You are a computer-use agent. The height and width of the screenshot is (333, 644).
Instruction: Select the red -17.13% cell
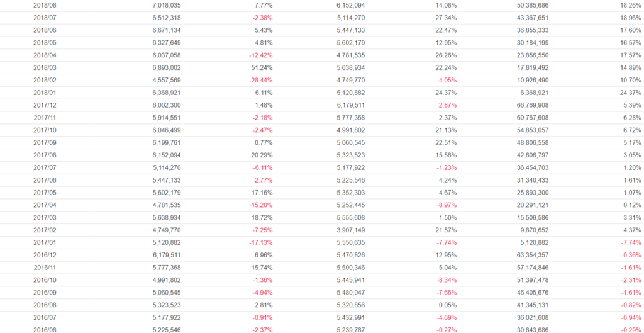click(x=260, y=242)
